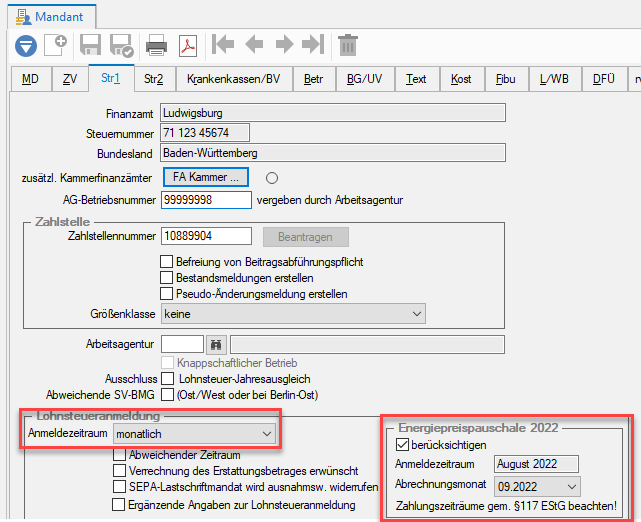This screenshot has width=641, height=522.
Task: Open the L/WB tab
Action: click(554, 78)
